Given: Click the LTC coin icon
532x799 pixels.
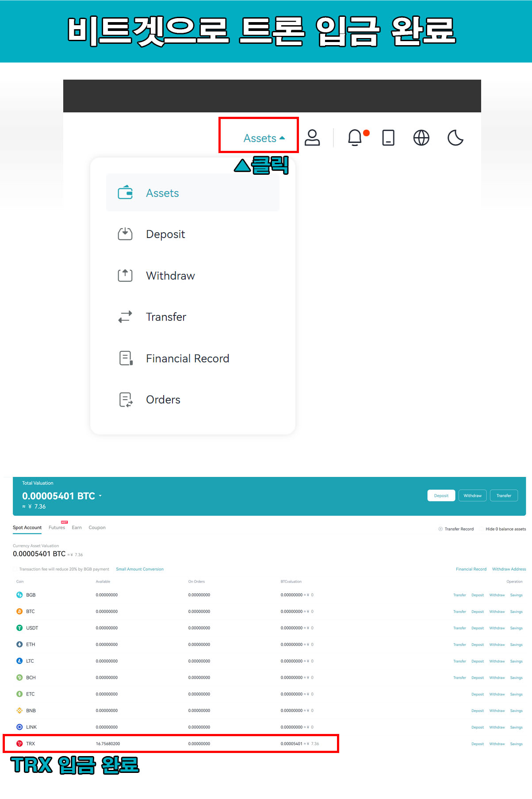Looking at the screenshot, I should [19, 661].
